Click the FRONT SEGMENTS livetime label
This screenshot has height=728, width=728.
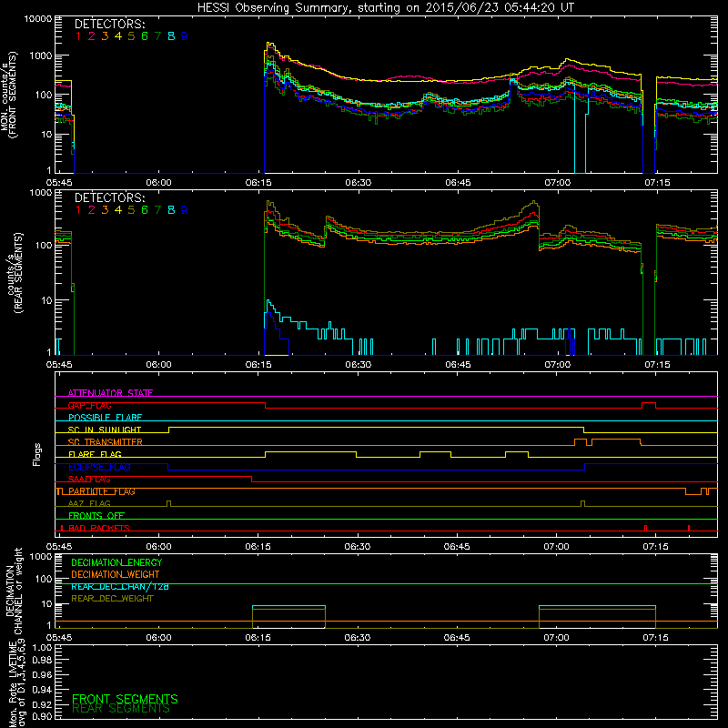pos(125,699)
